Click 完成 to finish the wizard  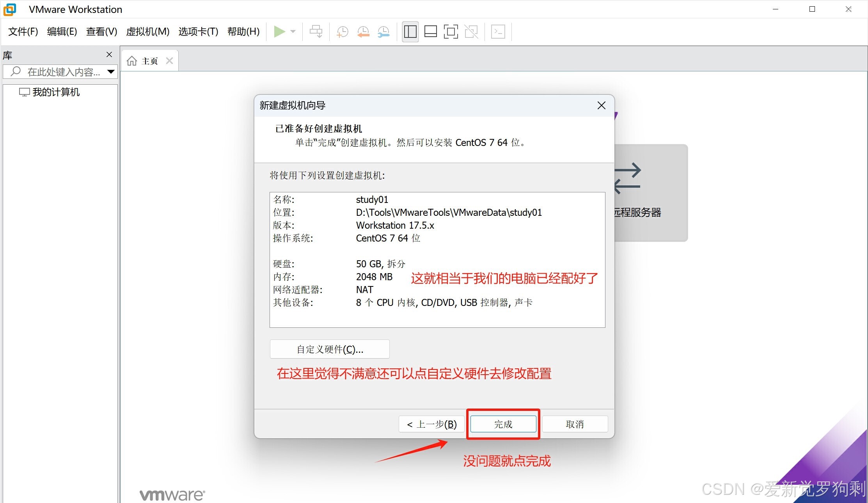[503, 424]
